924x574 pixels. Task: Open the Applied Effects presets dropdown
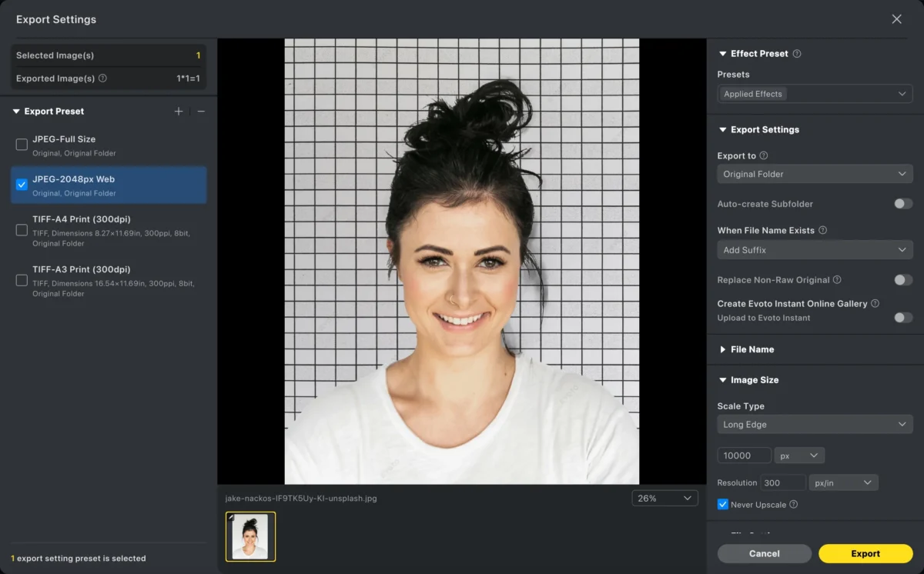tap(815, 94)
